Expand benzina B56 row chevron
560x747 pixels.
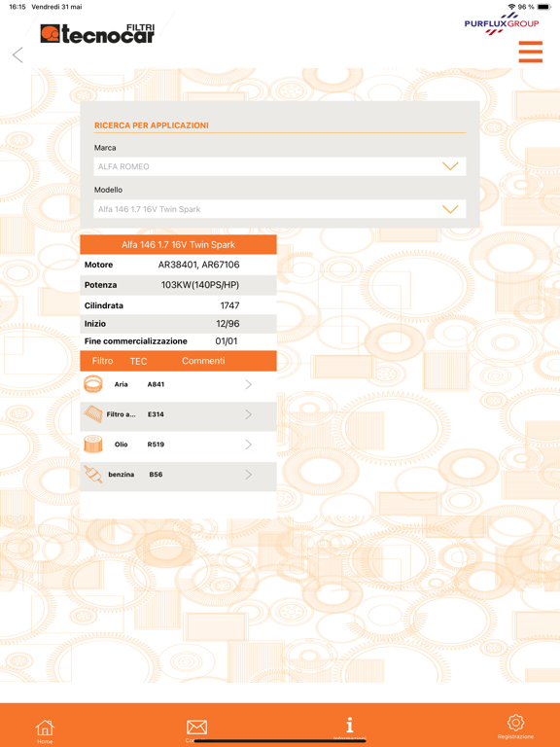[248, 474]
